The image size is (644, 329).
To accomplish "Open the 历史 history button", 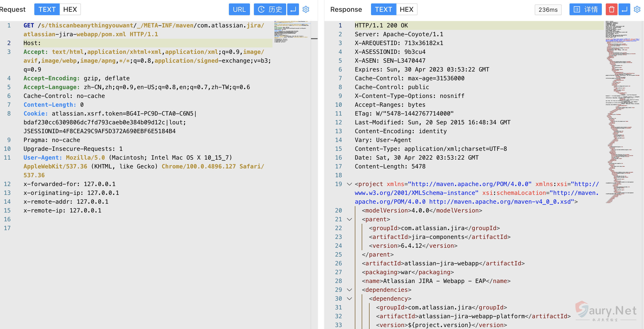I will coord(270,9).
